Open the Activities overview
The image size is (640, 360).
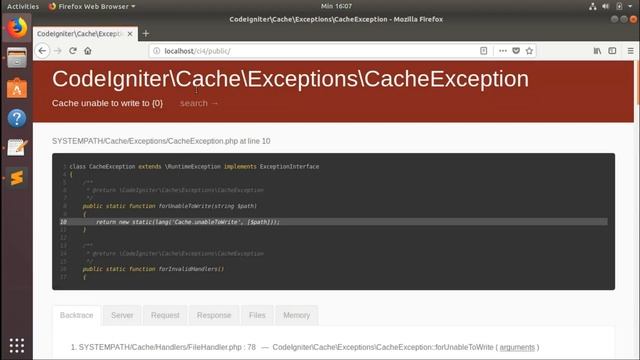pyautogui.click(x=23, y=6)
